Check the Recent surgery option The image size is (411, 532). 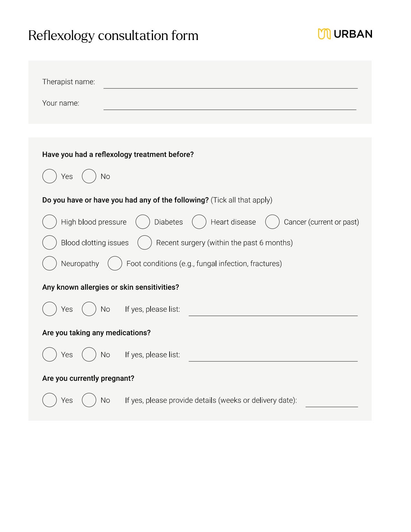tap(145, 243)
